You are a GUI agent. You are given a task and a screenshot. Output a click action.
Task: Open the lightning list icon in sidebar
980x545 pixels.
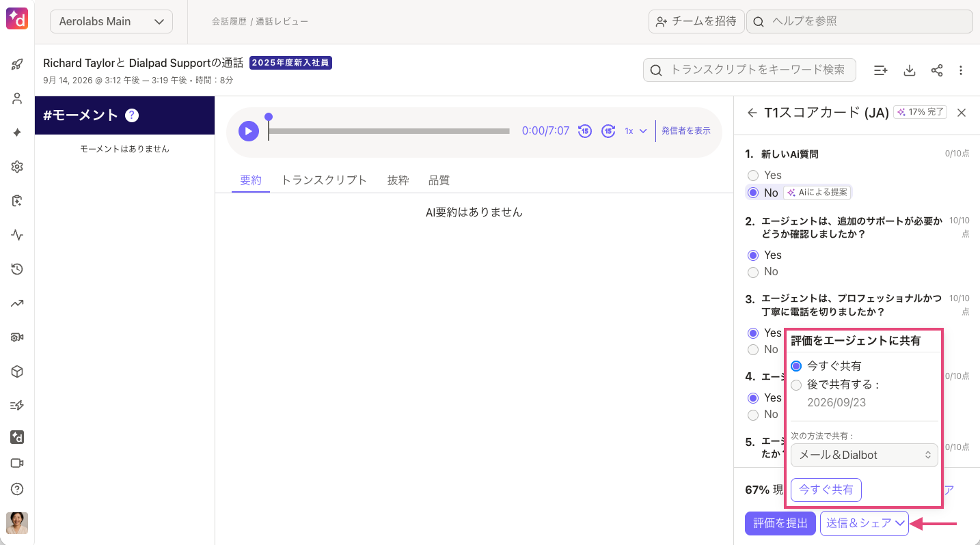point(18,406)
